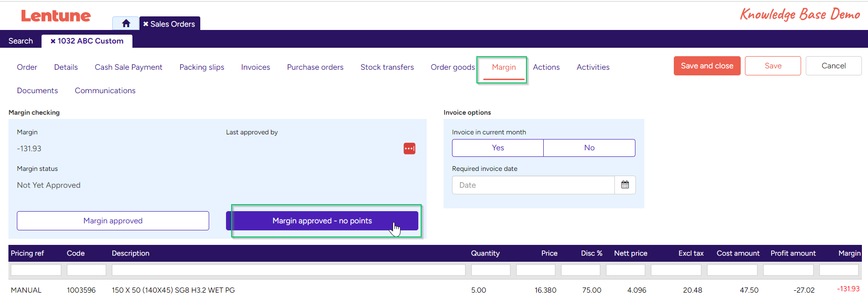
Task: Sort by the Profit amount column header
Action: coord(793,253)
